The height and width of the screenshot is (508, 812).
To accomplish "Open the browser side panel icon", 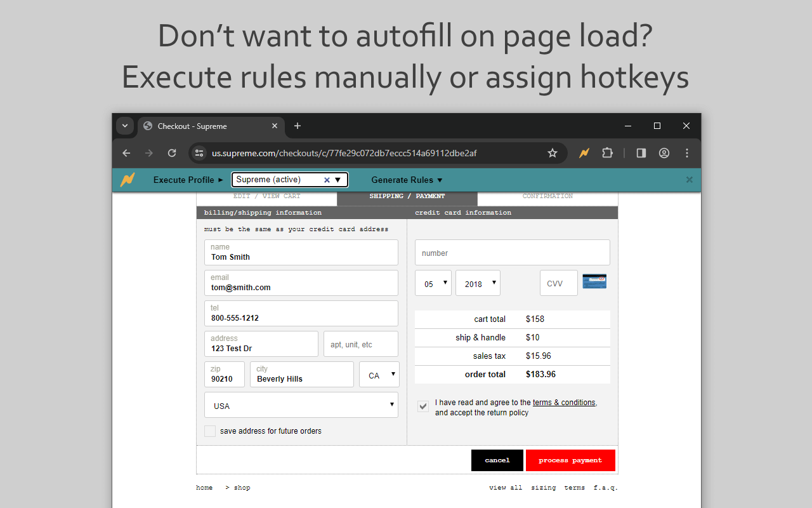I will click(x=641, y=153).
